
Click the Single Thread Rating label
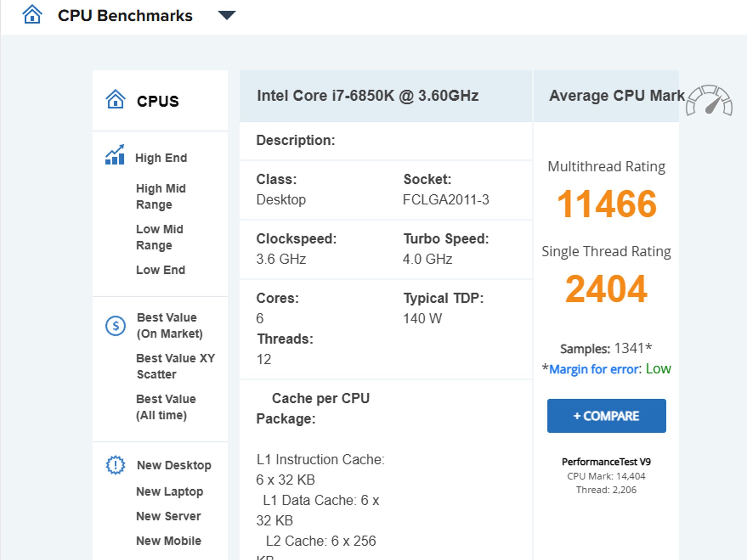click(606, 252)
